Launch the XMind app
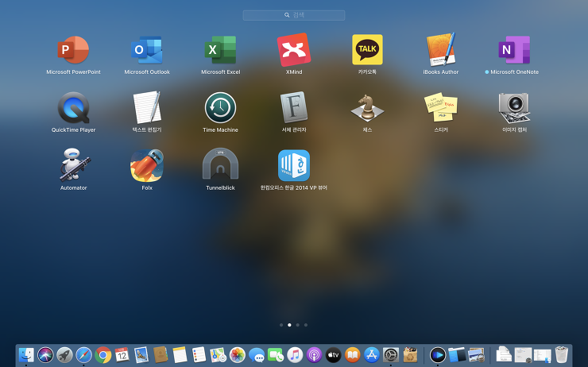This screenshot has width=588, height=367. [x=294, y=50]
